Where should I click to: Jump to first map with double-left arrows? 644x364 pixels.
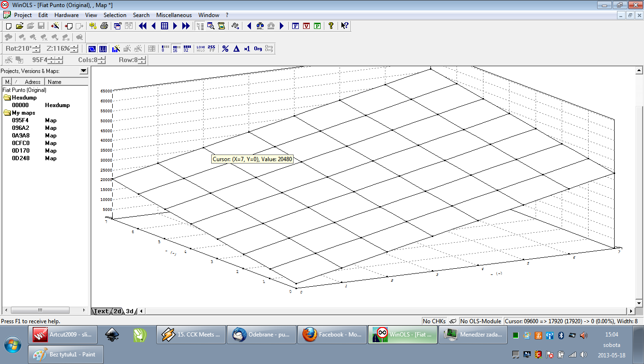pos(143,26)
